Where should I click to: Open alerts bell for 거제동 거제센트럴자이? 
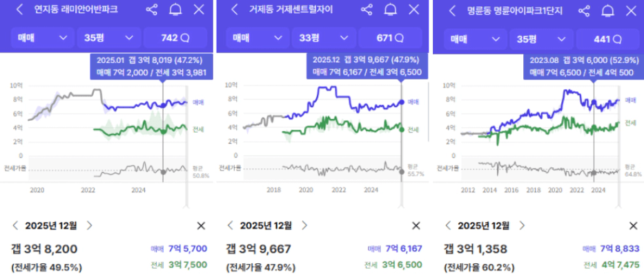(x=391, y=10)
